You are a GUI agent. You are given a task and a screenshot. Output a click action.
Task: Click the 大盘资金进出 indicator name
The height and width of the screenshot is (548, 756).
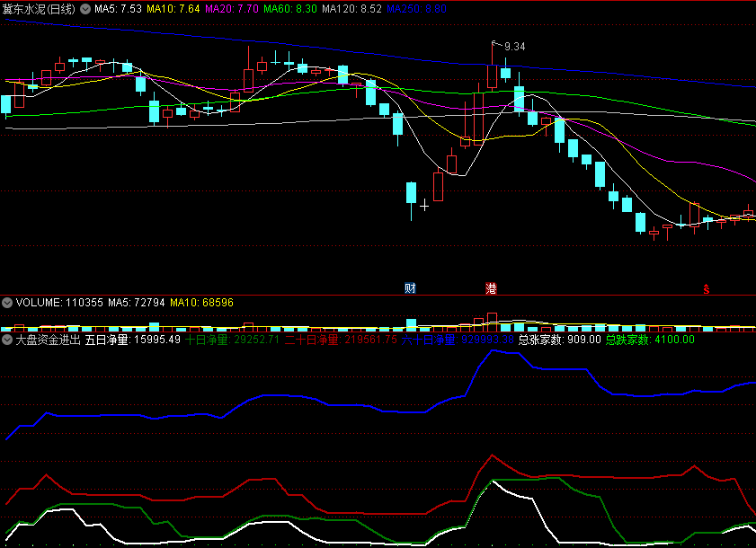(49, 340)
